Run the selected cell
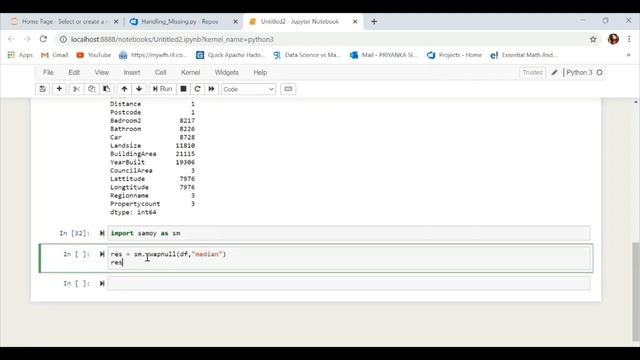Image resolution: width=640 pixels, height=360 pixels. click(162, 89)
